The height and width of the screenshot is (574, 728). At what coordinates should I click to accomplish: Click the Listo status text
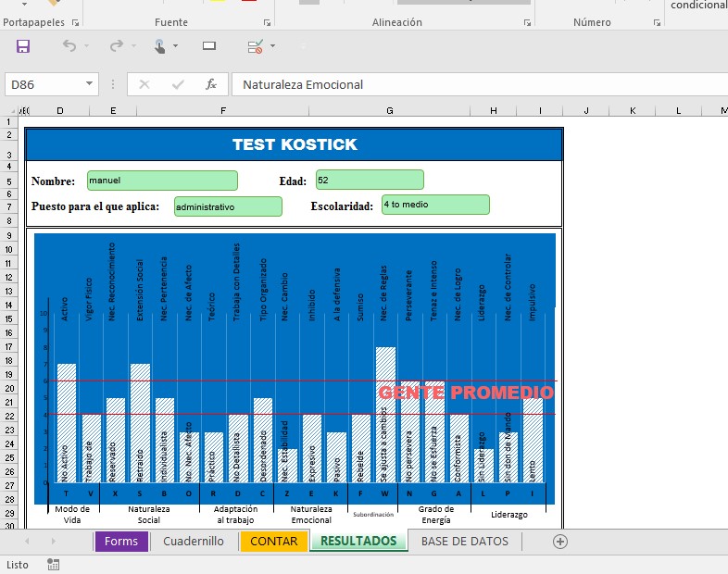pos(18,565)
